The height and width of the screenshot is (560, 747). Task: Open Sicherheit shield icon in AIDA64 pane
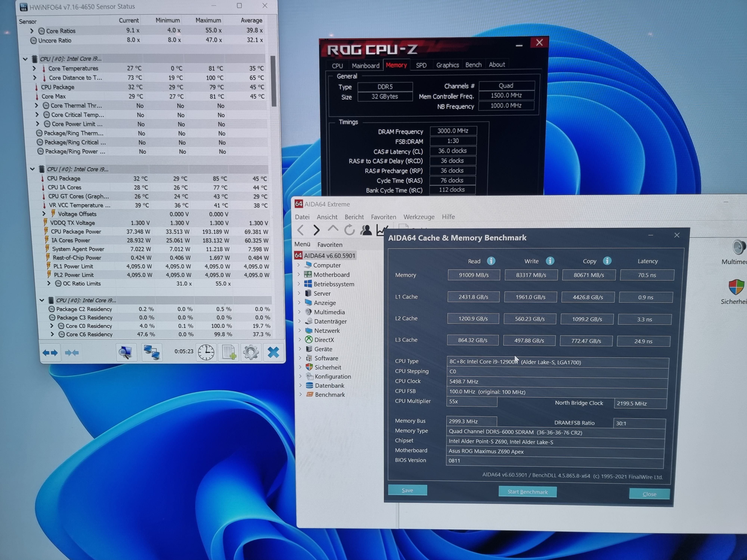[x=736, y=287]
